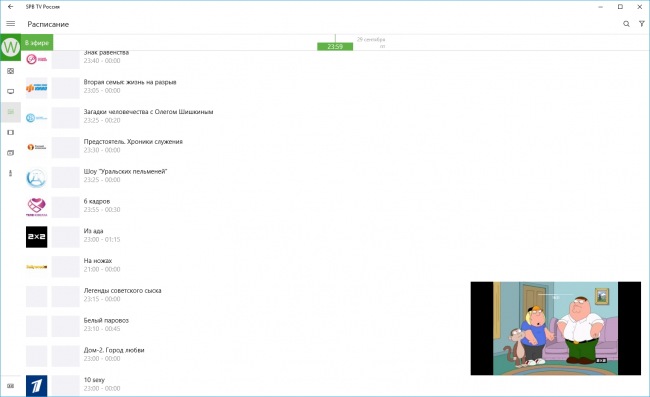Select the 29 сентября date label
This screenshot has height=397, width=650.
click(371, 40)
